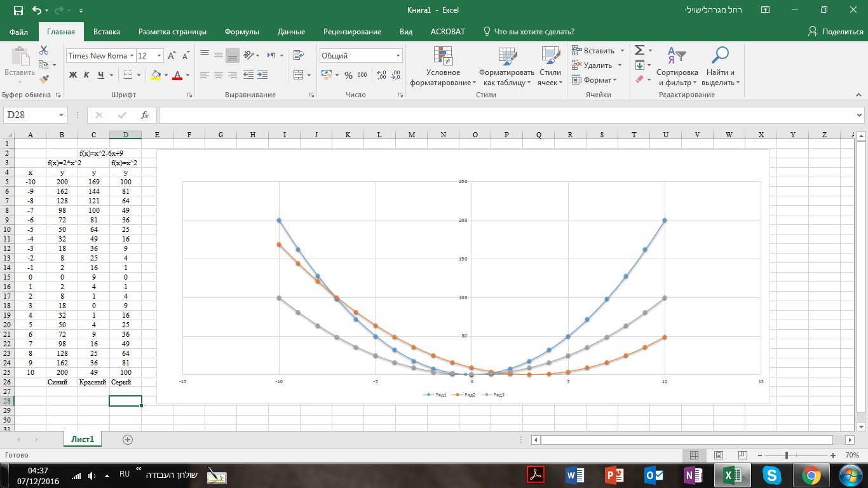
Task: Open Условное форматирование (conditional formatting)
Action: pos(443,67)
